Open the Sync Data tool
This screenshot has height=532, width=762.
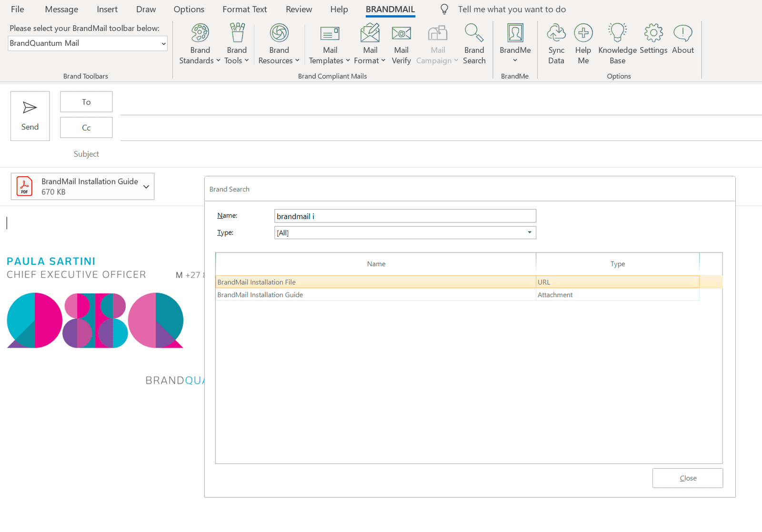coord(556,42)
